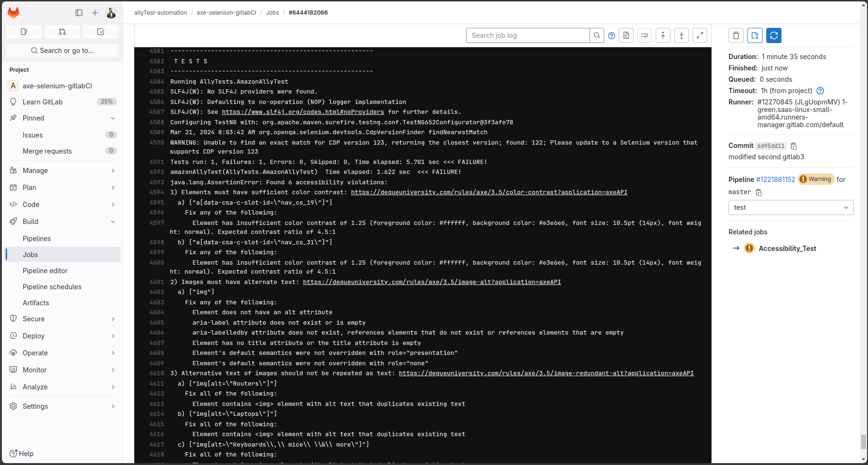The width and height of the screenshot is (868, 465).
Task: Click inside the Search job log field
Action: click(x=525, y=35)
